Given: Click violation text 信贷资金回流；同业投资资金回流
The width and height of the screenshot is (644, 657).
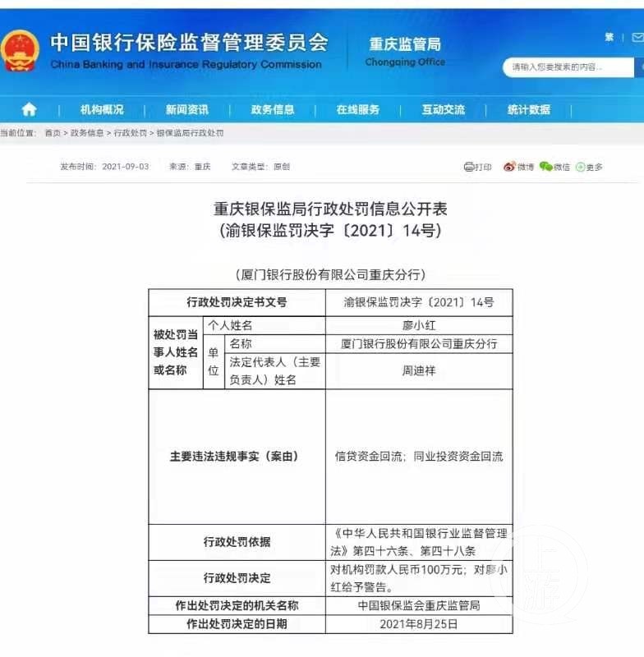Looking at the screenshot, I should (x=419, y=457).
